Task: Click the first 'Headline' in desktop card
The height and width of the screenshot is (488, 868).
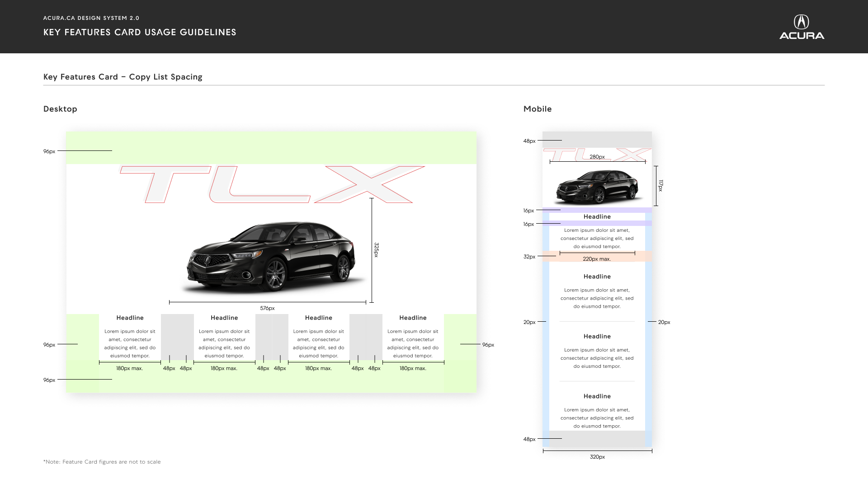Action: click(130, 318)
